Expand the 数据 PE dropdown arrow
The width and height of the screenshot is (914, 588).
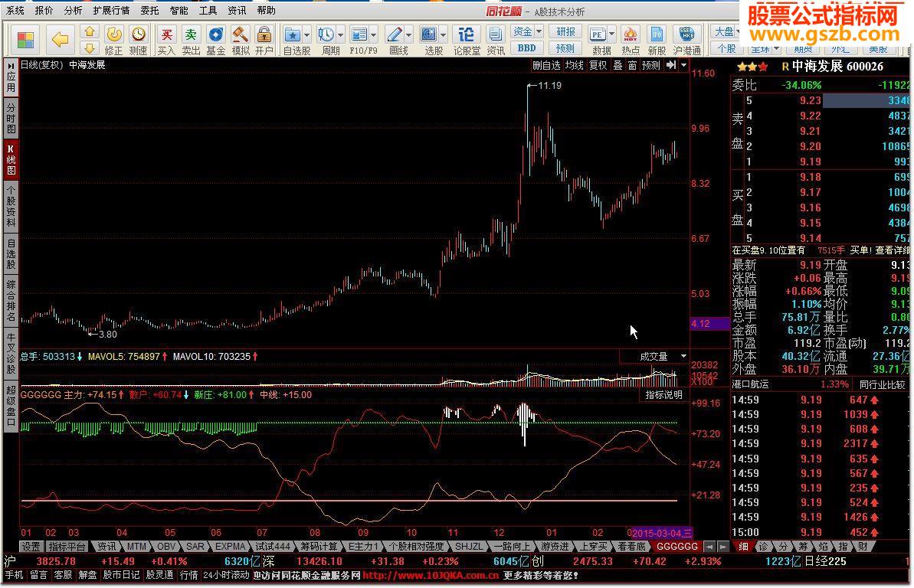click(611, 35)
